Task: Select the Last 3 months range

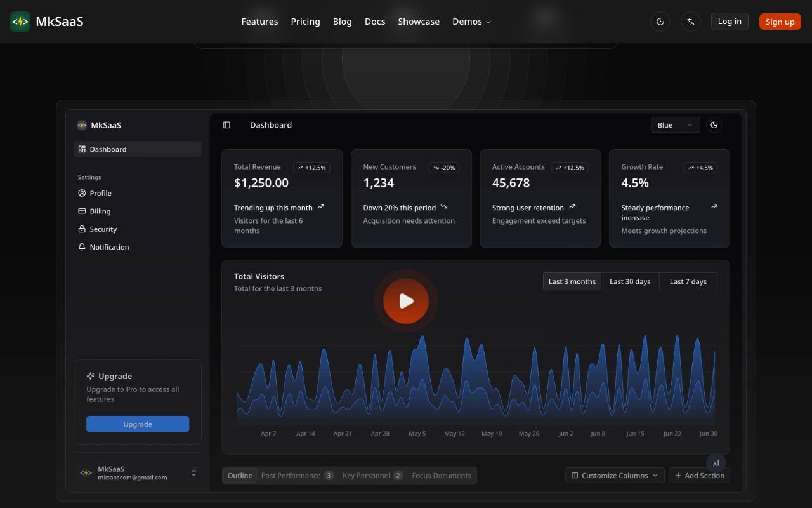Action: [572, 281]
